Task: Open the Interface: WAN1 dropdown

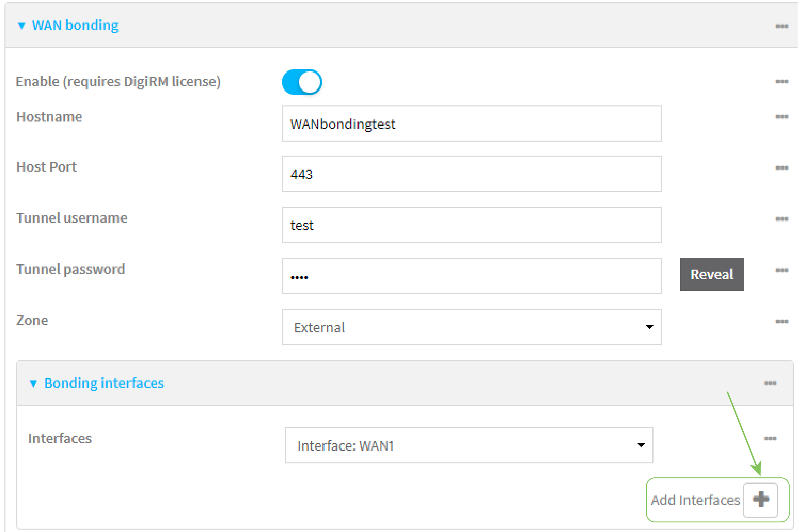Action: (x=469, y=445)
